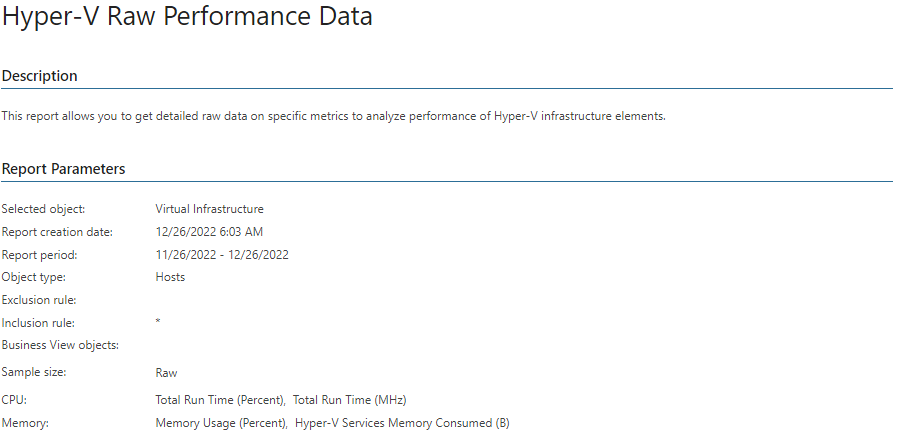Click the 'Report creation date:' label
Viewport: 899px width, 440px height.
click(57, 232)
